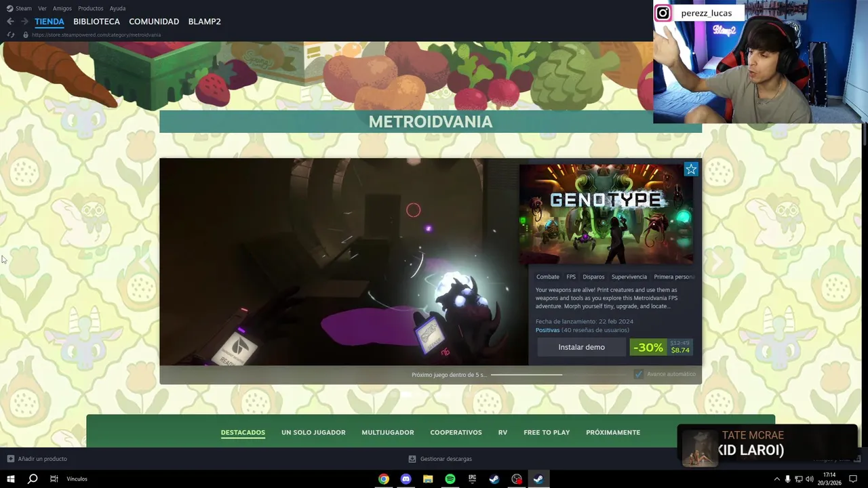This screenshot has height=488, width=868.
Task: Click the Vínculos taskbar toolbar
Action: pyautogui.click(x=77, y=479)
